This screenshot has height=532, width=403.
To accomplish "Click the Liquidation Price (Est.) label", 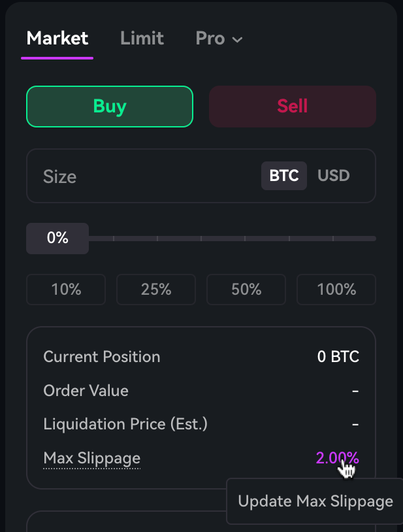I will tap(125, 424).
